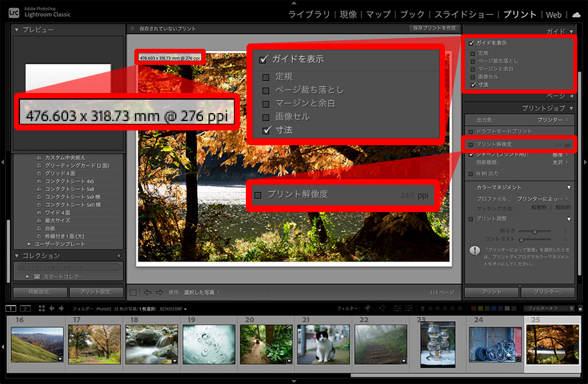Collapse the プレビュー panel
The height and width of the screenshot is (384, 588).
pos(17,30)
